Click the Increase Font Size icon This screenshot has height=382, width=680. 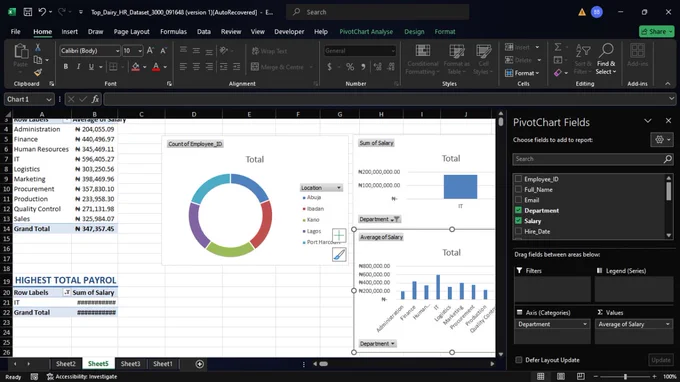[x=150, y=51]
